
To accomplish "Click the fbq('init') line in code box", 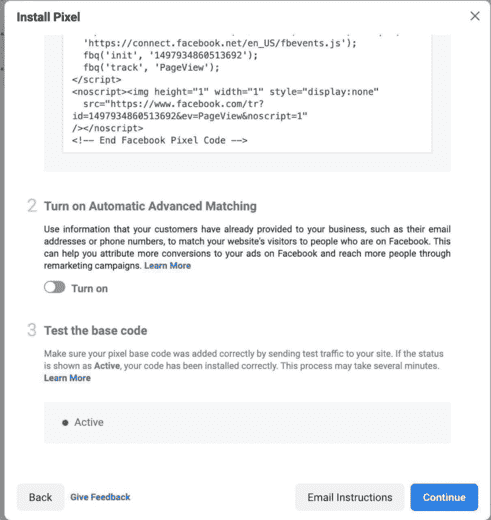I will pos(171,55).
